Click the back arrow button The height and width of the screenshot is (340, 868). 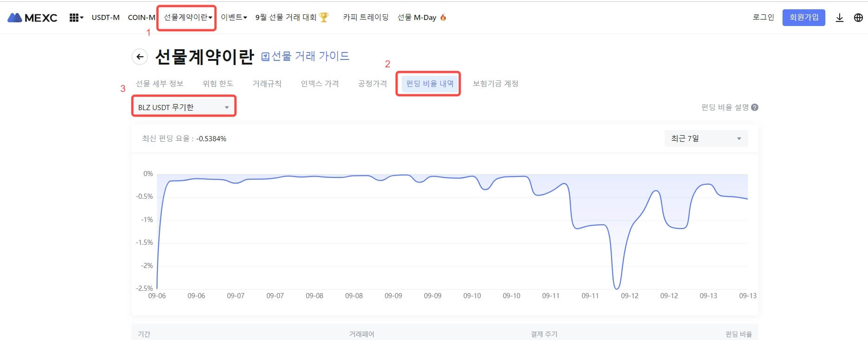140,57
